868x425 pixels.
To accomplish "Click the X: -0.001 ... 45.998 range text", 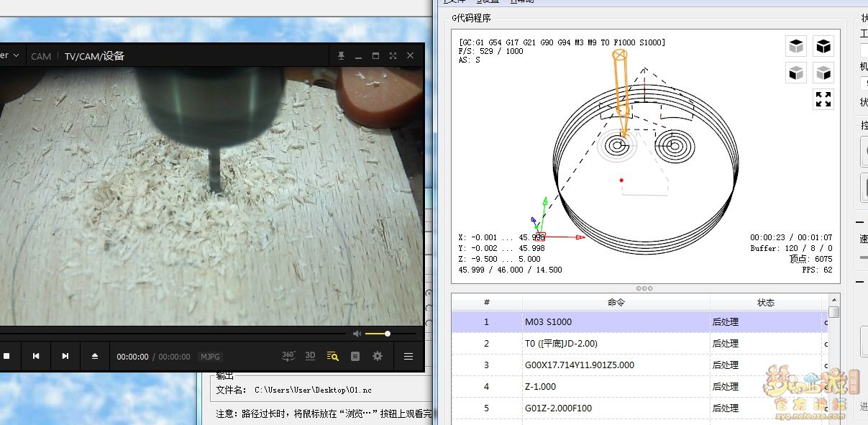I will point(501,237).
